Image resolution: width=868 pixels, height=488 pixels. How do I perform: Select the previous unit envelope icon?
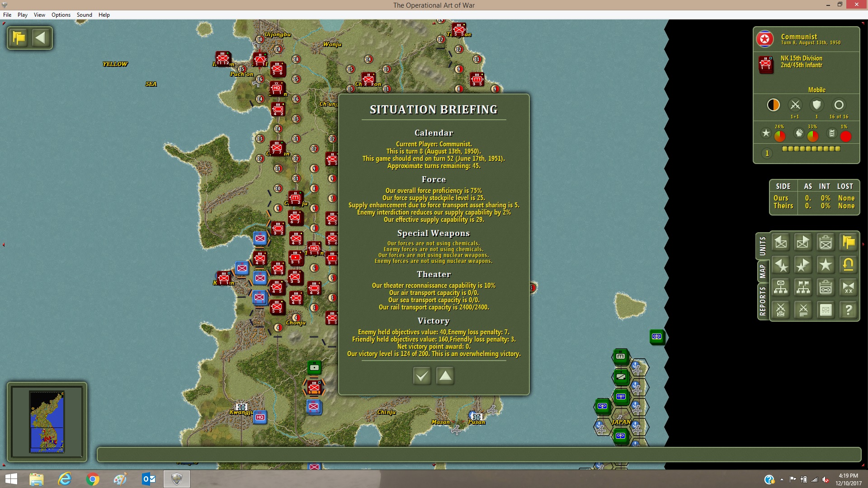coord(781,243)
